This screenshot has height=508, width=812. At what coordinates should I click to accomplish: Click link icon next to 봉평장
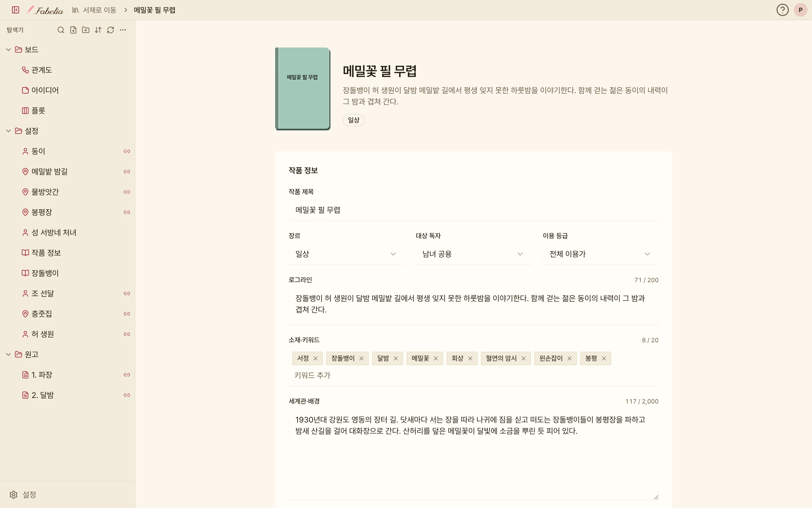(127, 212)
